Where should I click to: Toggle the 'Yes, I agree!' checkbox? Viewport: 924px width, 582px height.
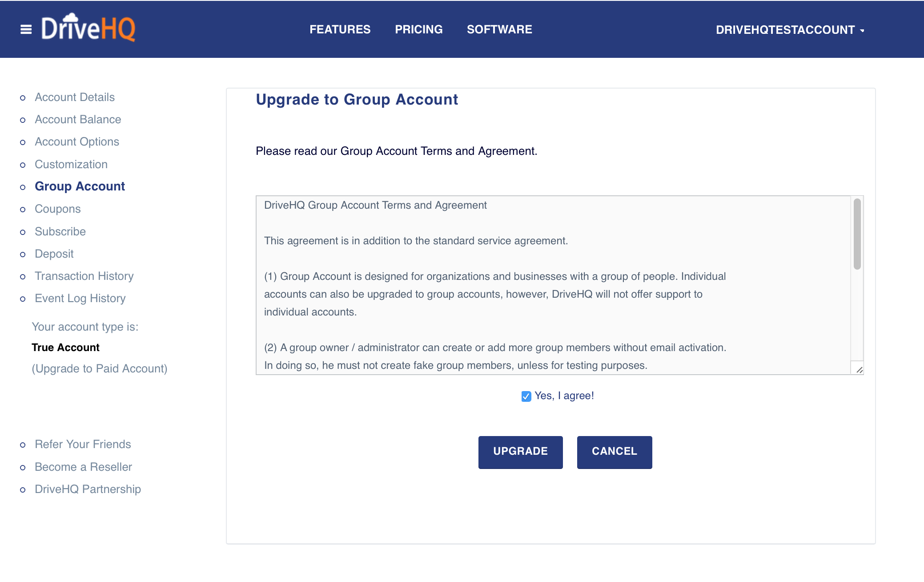pos(526,396)
